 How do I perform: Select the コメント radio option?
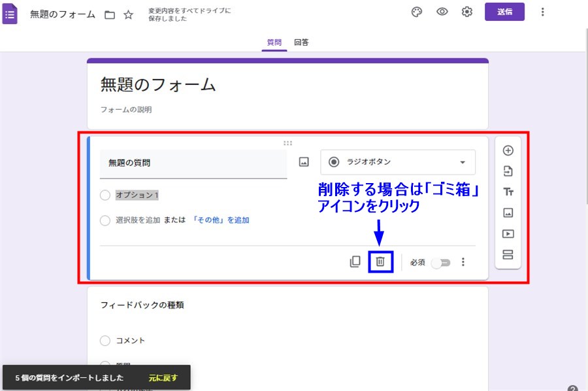[x=105, y=341]
